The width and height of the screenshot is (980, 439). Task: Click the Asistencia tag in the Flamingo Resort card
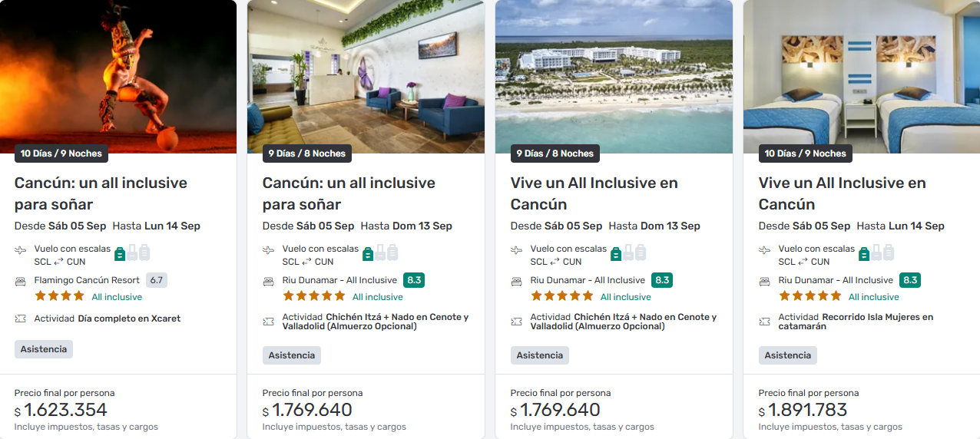44,349
